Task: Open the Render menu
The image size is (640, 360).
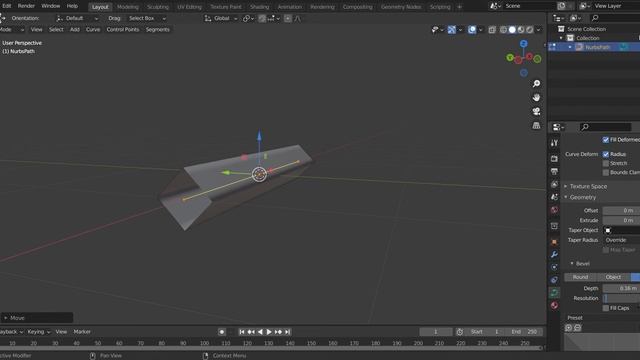Action: 26,6
